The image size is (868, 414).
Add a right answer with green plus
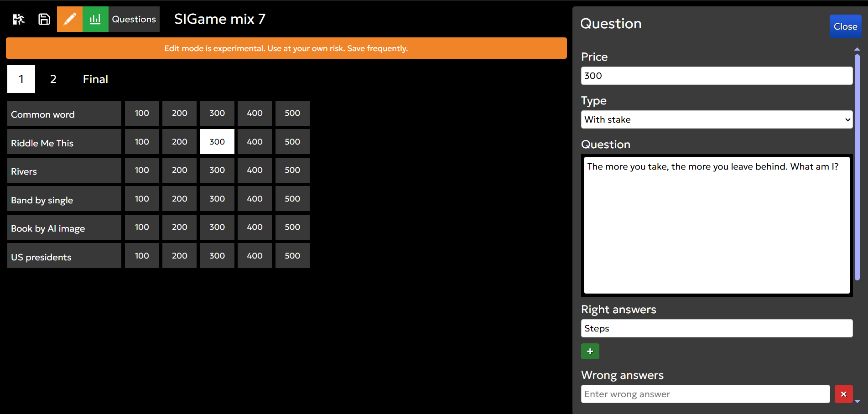point(590,351)
